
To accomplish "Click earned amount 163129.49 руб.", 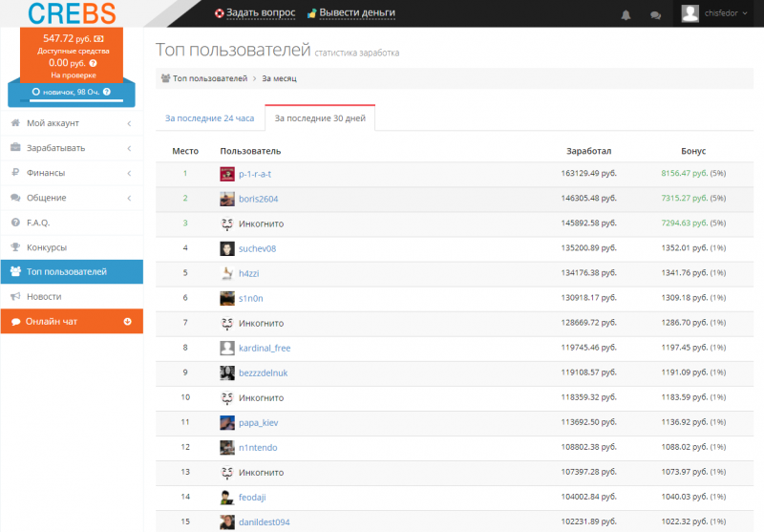I will click(588, 173).
